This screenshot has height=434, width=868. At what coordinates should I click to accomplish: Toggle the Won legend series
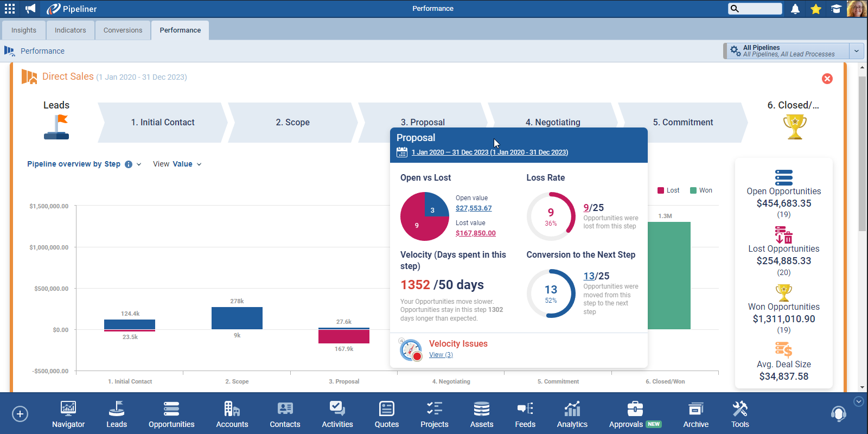click(701, 190)
